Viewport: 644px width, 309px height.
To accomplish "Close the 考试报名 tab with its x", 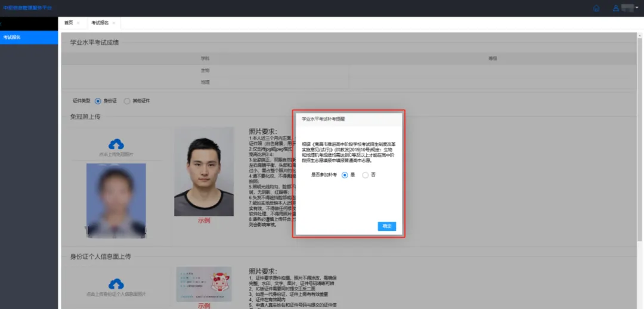I will pyautogui.click(x=114, y=23).
